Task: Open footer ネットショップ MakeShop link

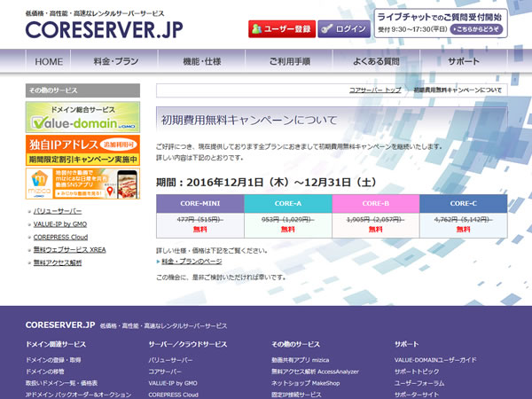Action: coord(305,383)
